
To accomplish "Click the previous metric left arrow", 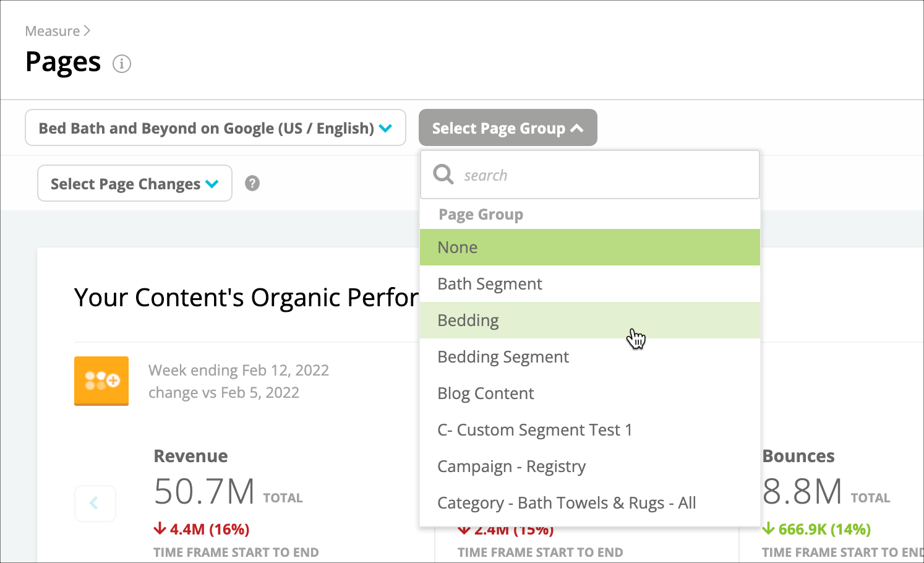I will pyautogui.click(x=95, y=503).
